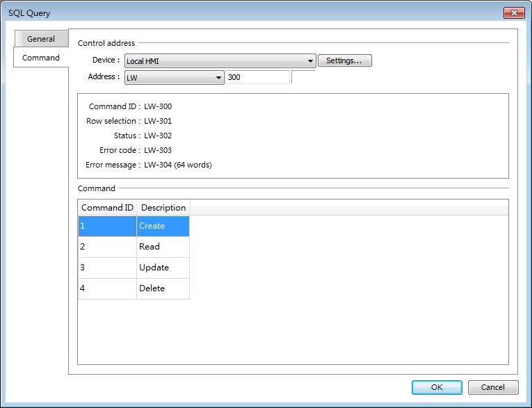Click the Command ID column header
The width and height of the screenshot is (532, 408).
107,208
